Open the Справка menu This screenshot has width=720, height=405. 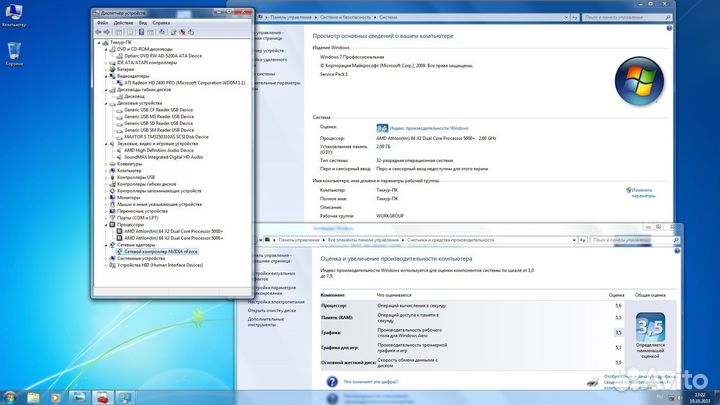161,22
